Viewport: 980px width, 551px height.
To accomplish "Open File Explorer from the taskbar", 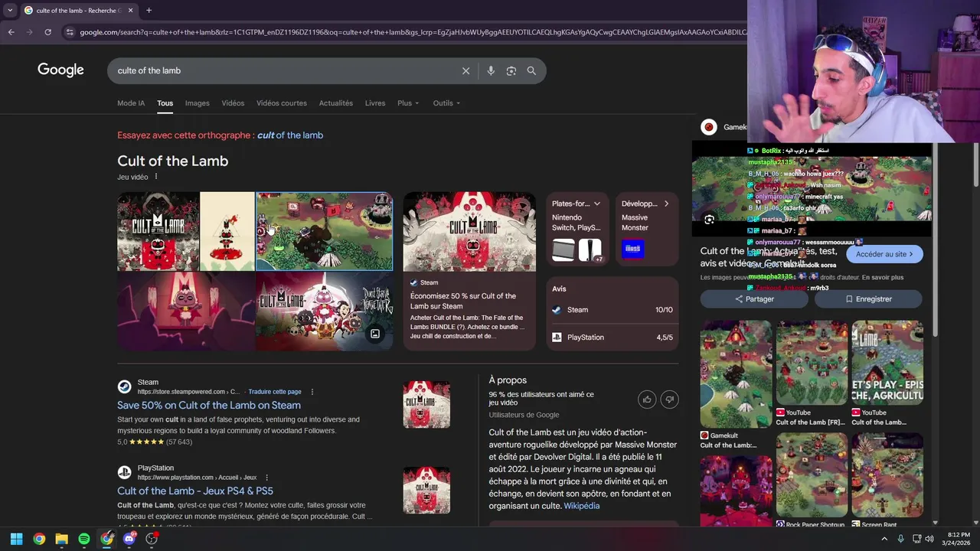I will (x=61, y=539).
